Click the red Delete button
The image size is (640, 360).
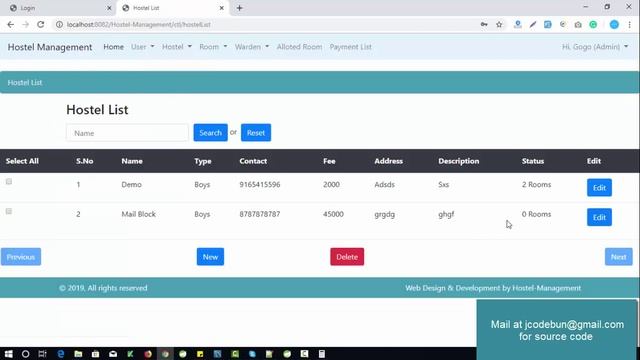(347, 257)
